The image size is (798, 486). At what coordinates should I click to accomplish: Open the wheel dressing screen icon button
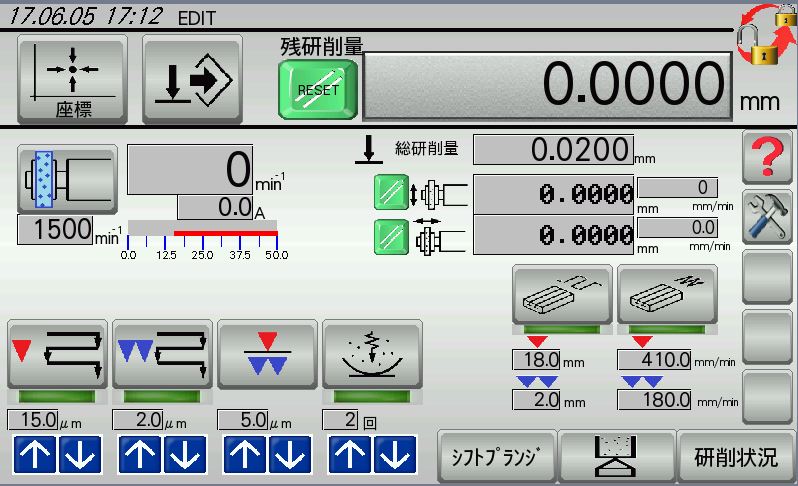point(616,456)
